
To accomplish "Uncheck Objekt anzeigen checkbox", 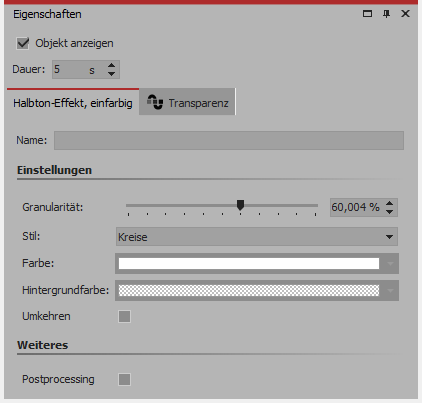I will [23, 43].
